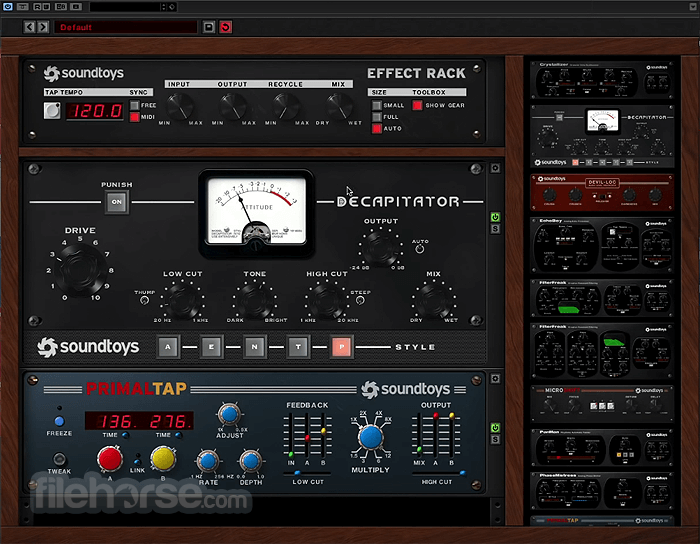This screenshot has width=700, height=544.
Task: Toggle Show Gear toolbox
Action: click(x=417, y=105)
